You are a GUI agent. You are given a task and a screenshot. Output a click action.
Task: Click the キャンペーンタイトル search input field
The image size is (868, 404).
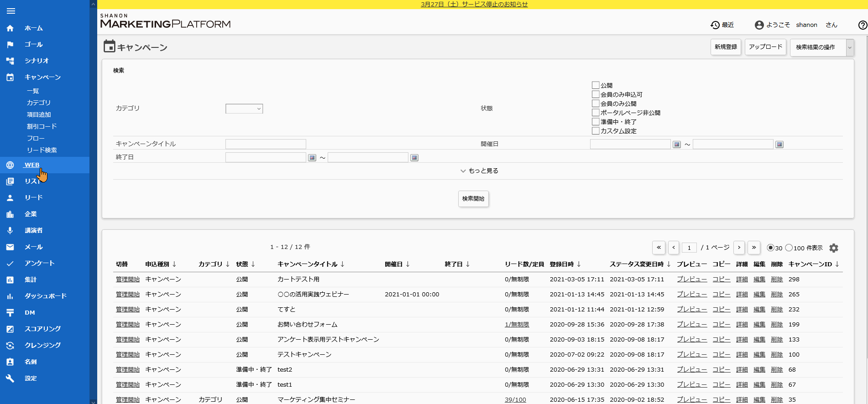[266, 144]
